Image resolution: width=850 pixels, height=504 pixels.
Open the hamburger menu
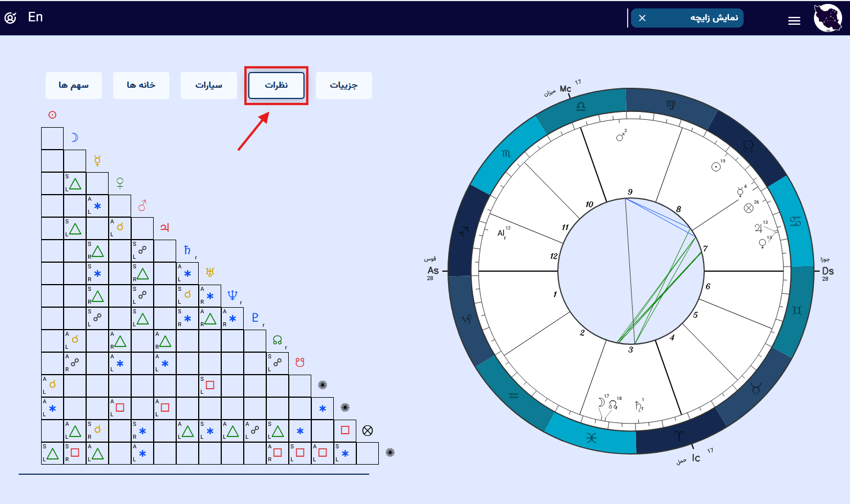794,21
